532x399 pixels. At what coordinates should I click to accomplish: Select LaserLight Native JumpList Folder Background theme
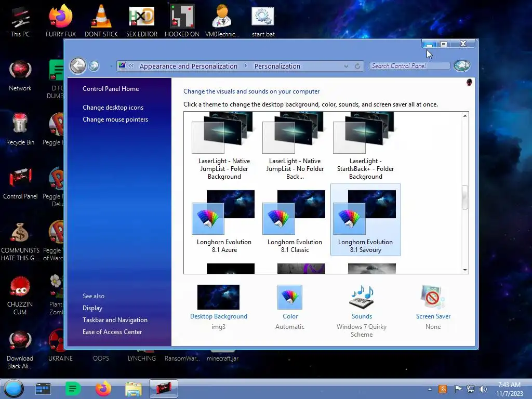pyautogui.click(x=224, y=147)
